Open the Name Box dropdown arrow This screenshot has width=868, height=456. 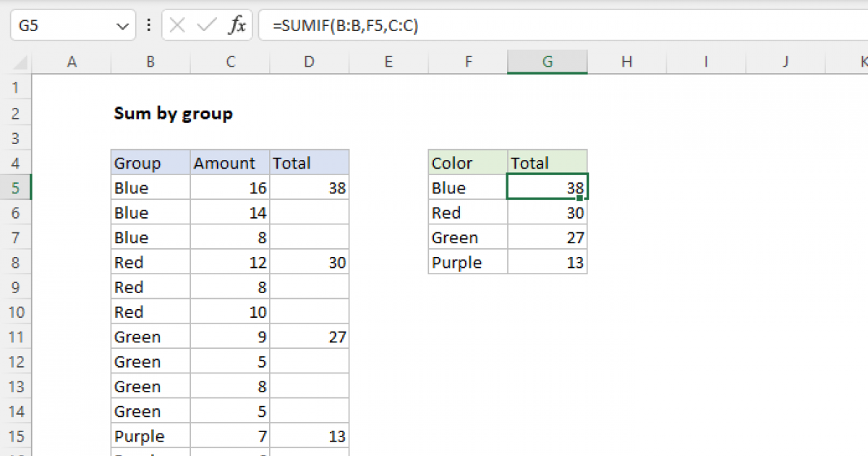pyautogui.click(x=122, y=24)
